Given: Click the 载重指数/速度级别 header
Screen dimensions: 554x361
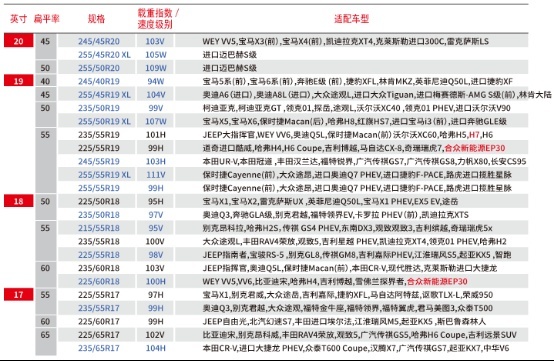Looking at the screenshot, I should pyautogui.click(x=158, y=19).
